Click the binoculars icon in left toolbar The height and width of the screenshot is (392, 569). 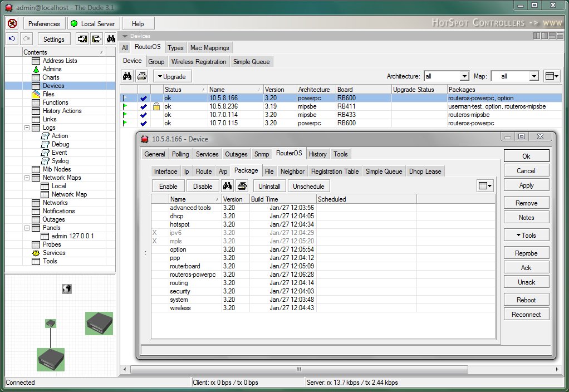[111, 39]
